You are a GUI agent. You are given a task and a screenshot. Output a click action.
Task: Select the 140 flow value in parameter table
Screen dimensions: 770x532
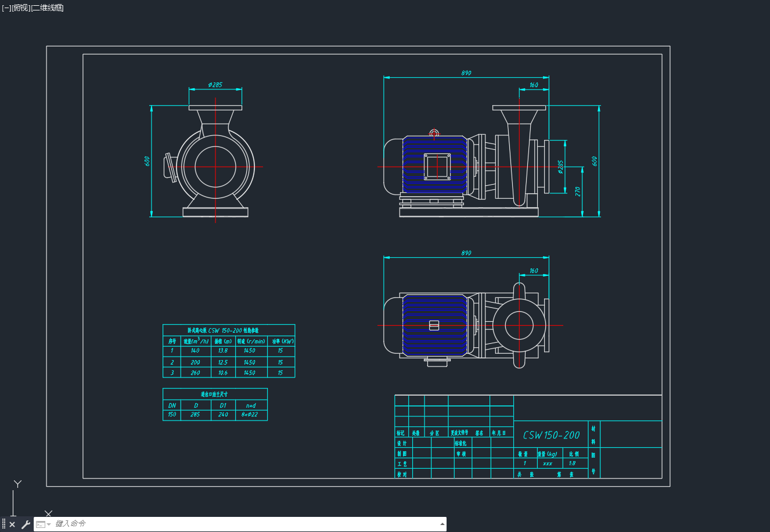[x=195, y=351]
